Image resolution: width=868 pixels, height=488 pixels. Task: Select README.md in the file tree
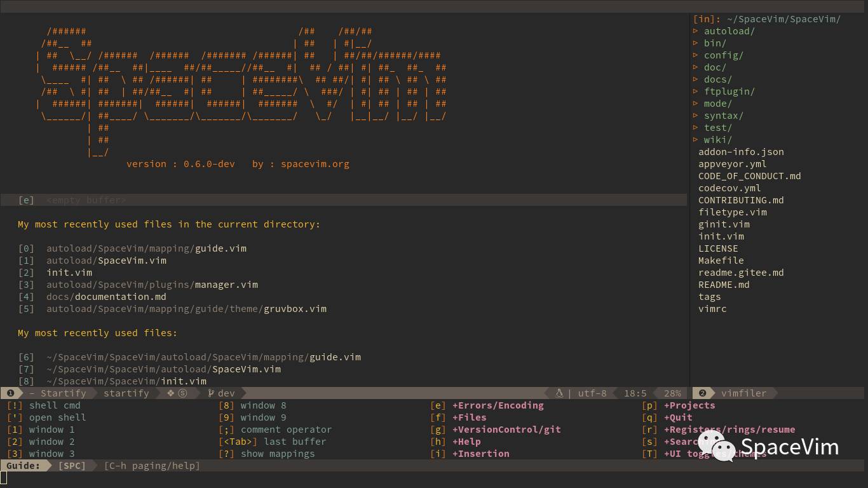[724, 285]
